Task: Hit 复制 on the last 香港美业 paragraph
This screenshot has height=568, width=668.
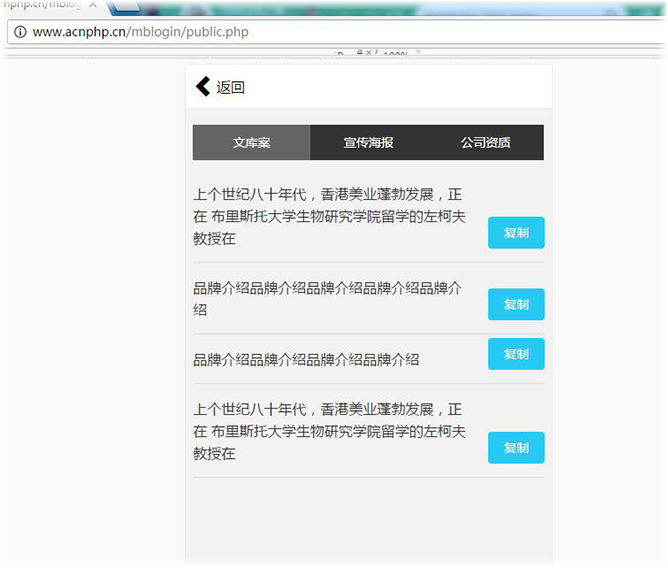Action: pos(516,448)
